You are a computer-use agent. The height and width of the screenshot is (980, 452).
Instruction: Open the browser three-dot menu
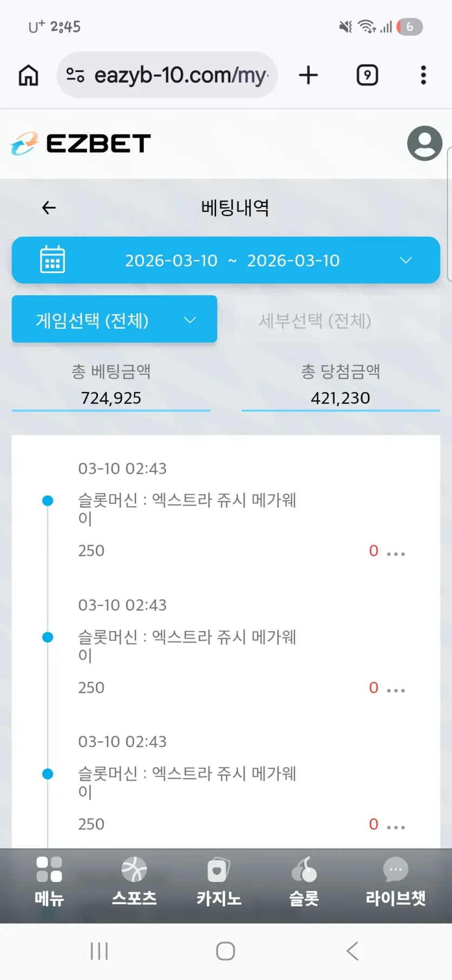(x=423, y=75)
